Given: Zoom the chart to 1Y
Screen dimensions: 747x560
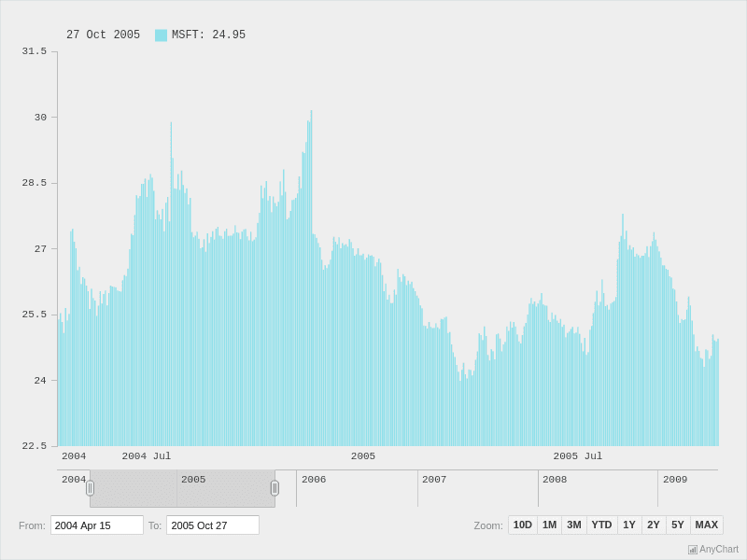Looking at the screenshot, I should (x=629, y=525).
